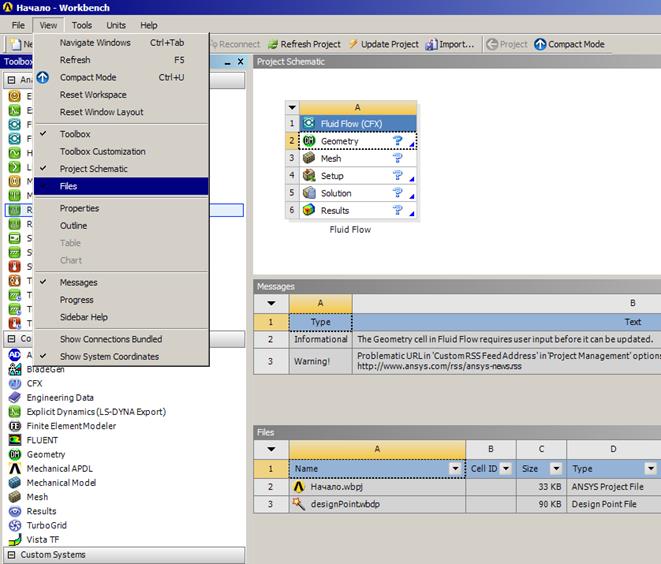Click the Compact Mode toolbar button
Screen dimensions: 661x564
(569, 44)
